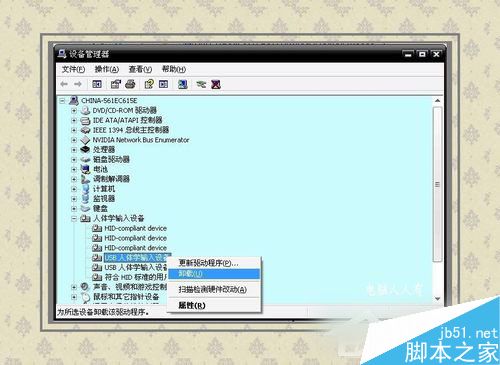Select the CHINA-561EC615E computer name
Viewport: 500px width, 365px height.
[x=109, y=100]
